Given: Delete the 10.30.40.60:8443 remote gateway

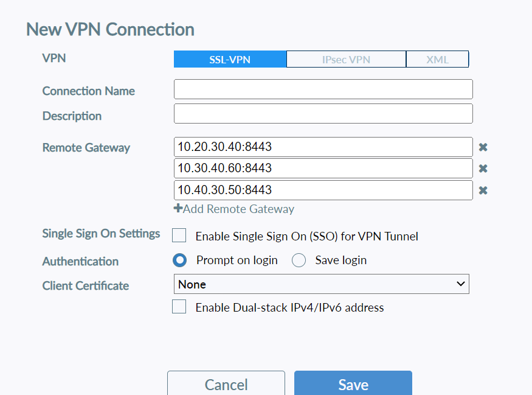Looking at the screenshot, I should pyautogui.click(x=483, y=169).
